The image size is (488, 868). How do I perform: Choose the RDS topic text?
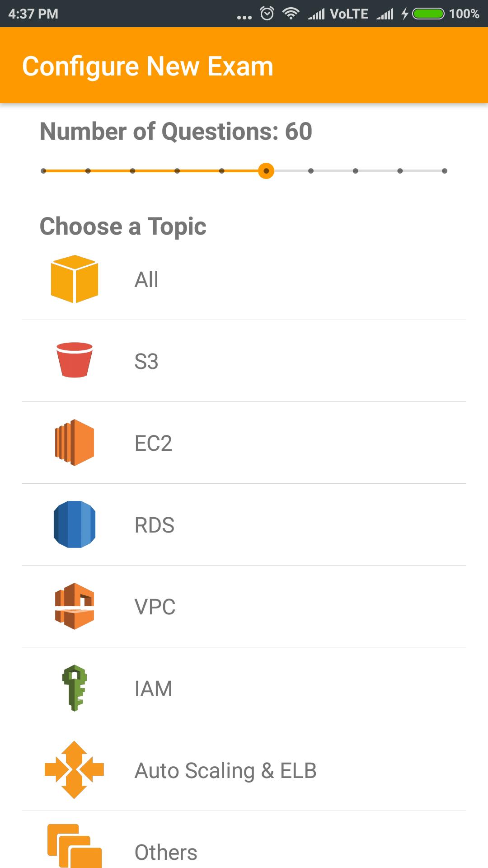[x=155, y=525]
